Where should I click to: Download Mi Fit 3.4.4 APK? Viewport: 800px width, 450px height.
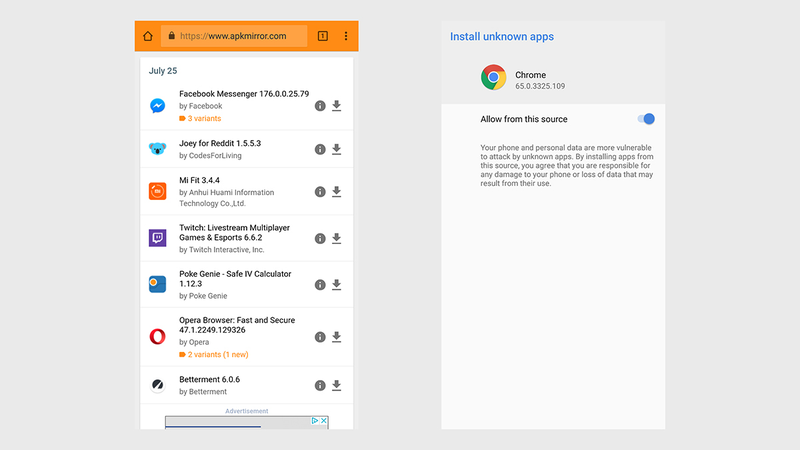337,191
